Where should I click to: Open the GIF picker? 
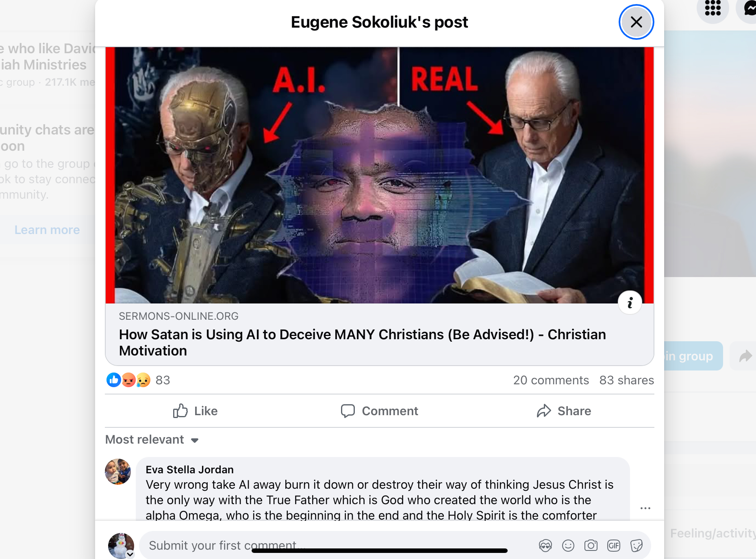pyautogui.click(x=614, y=545)
